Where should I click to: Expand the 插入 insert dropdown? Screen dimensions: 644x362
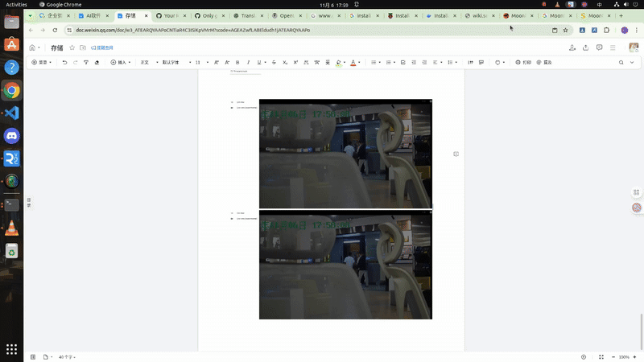(x=120, y=62)
